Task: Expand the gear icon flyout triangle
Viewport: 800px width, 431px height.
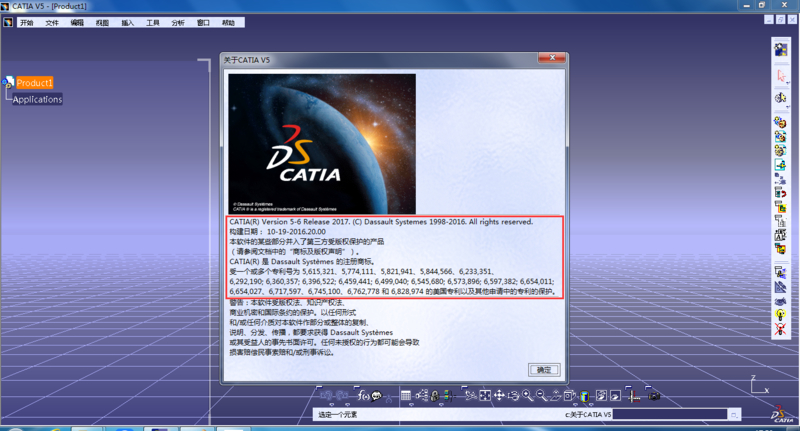Action: pos(788,107)
